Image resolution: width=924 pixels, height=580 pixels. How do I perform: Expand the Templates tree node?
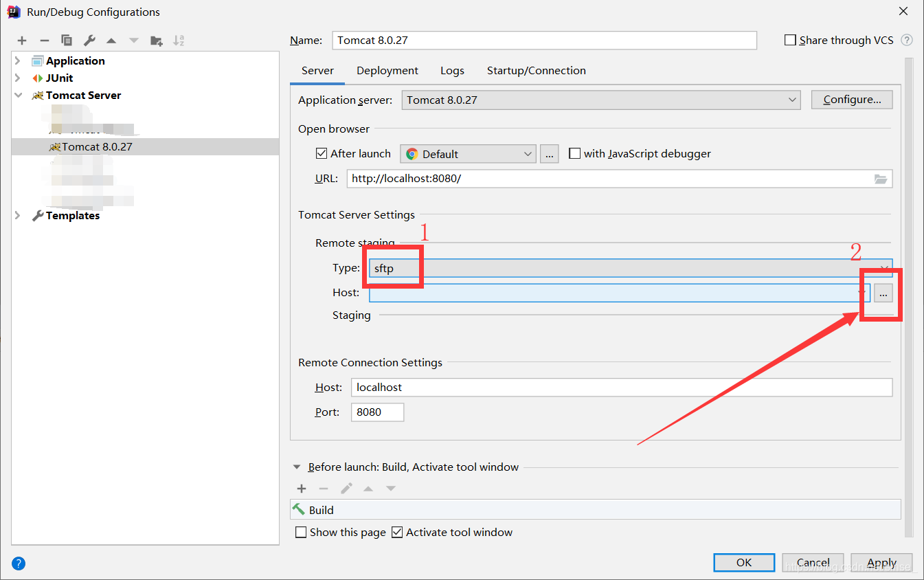point(18,216)
